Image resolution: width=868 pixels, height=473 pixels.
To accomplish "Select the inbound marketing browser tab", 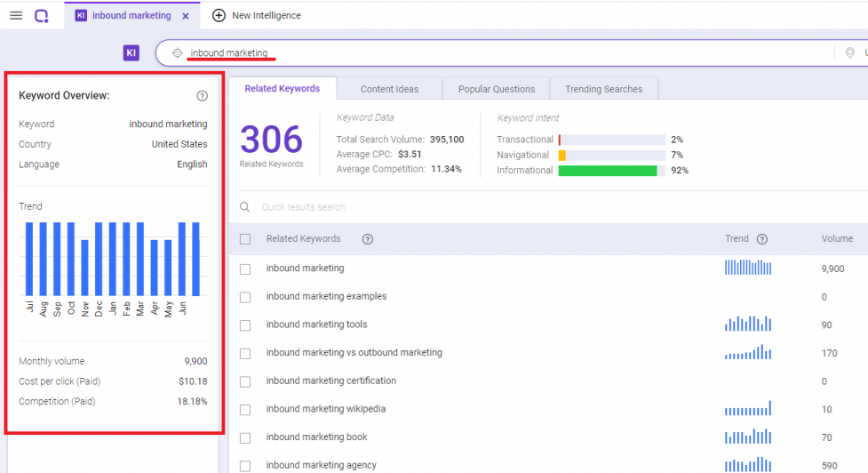I will pyautogui.click(x=131, y=15).
